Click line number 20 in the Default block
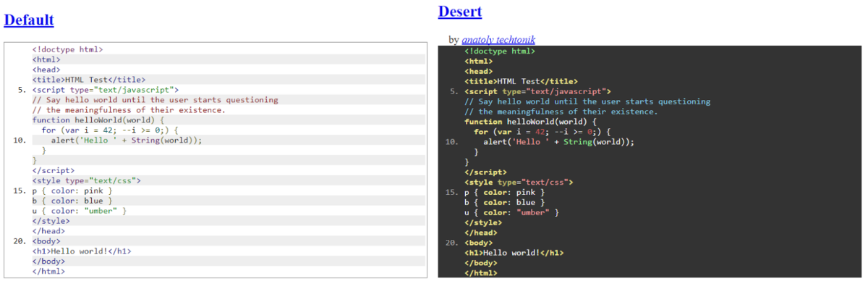The image size is (868, 284). [x=20, y=241]
